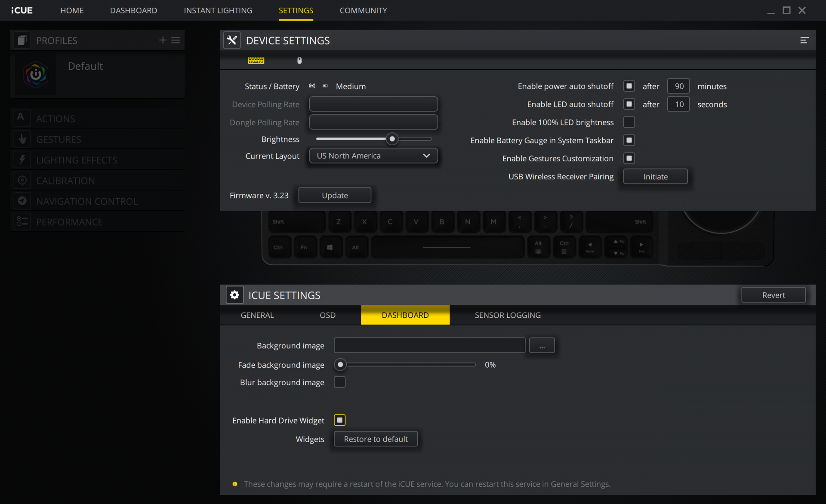Image resolution: width=826 pixels, height=504 pixels.
Task: Adjust the Fade background image slider
Action: [340, 365]
